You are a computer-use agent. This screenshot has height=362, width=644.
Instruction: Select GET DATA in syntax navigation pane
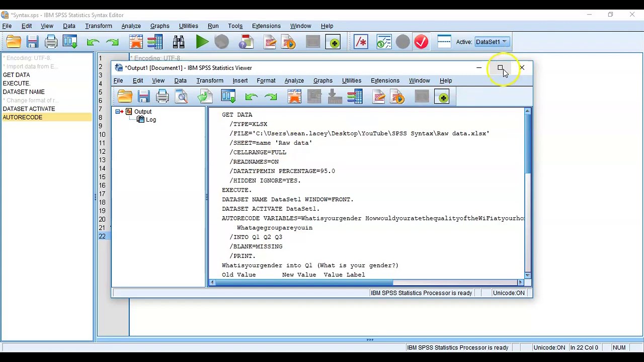(17, 75)
